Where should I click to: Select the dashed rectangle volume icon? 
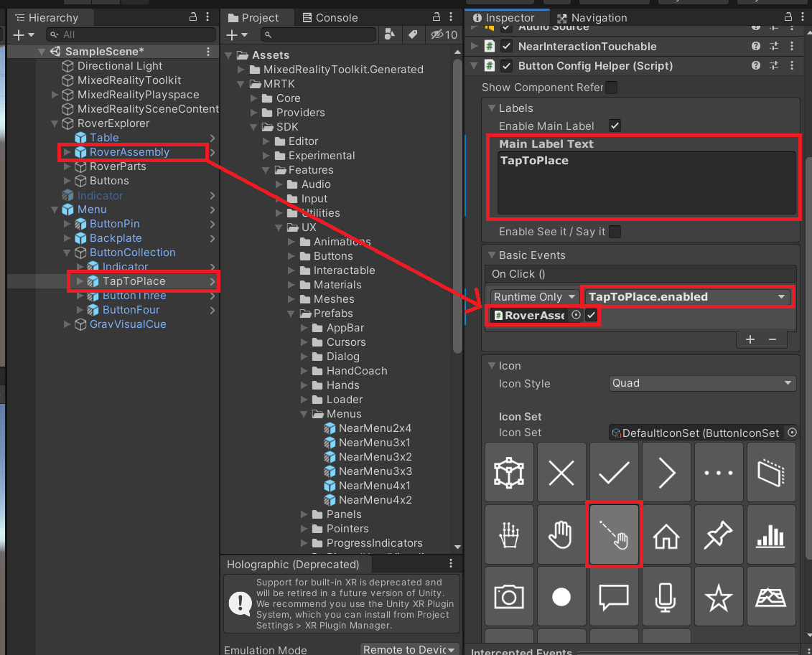tap(771, 472)
